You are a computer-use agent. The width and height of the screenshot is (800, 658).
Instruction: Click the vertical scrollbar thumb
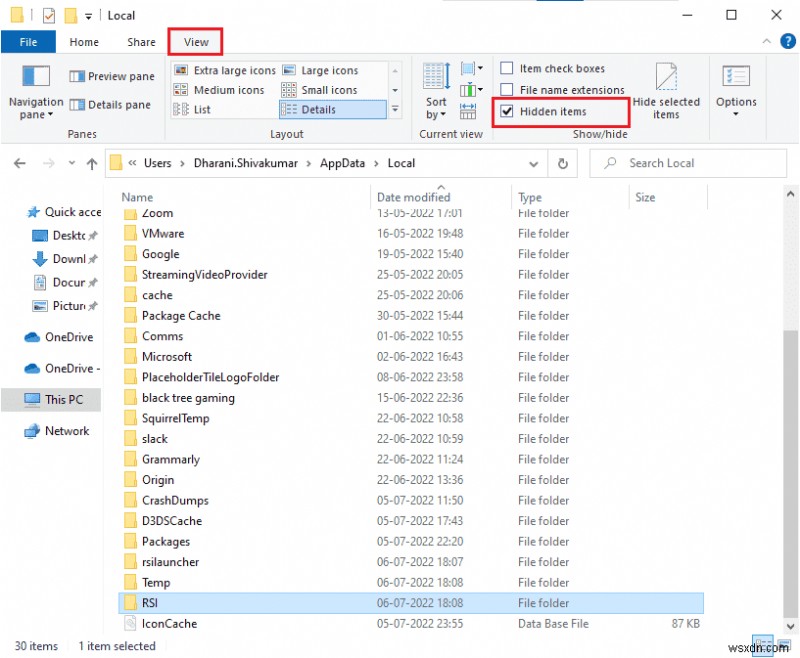click(790, 472)
